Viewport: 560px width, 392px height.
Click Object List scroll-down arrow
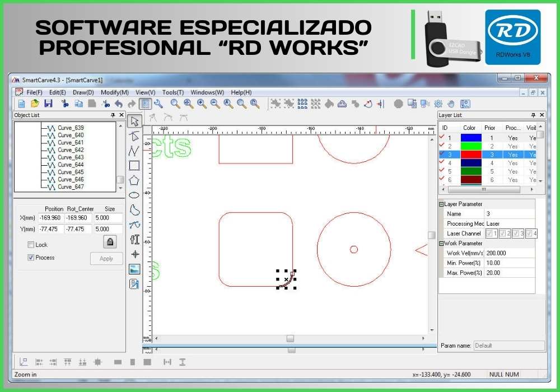click(x=121, y=188)
